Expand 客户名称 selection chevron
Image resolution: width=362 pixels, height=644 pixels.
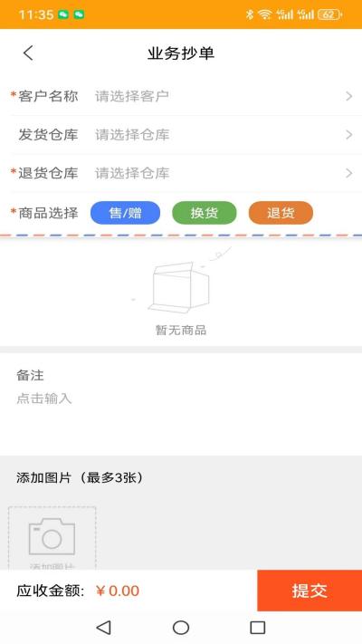coord(348,97)
